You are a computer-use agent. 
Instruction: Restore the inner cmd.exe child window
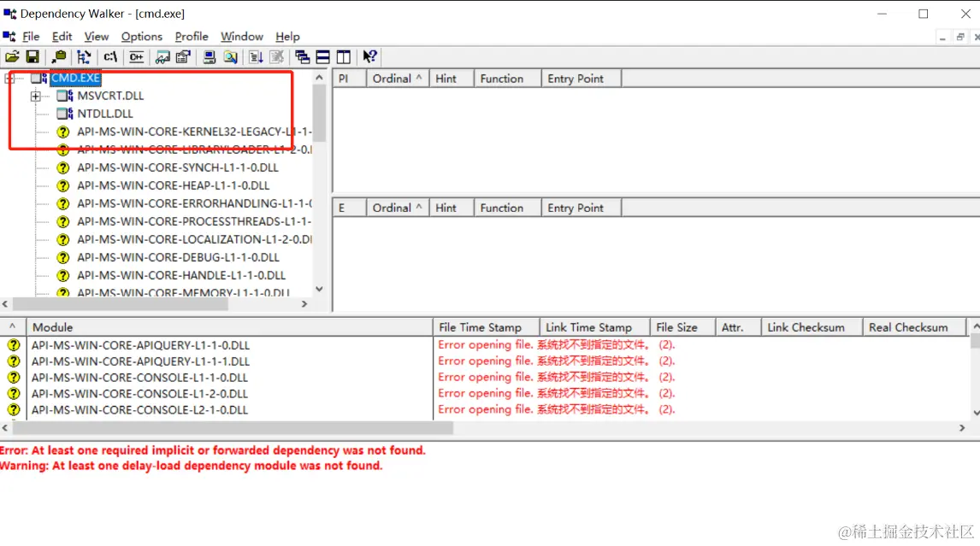tap(960, 37)
